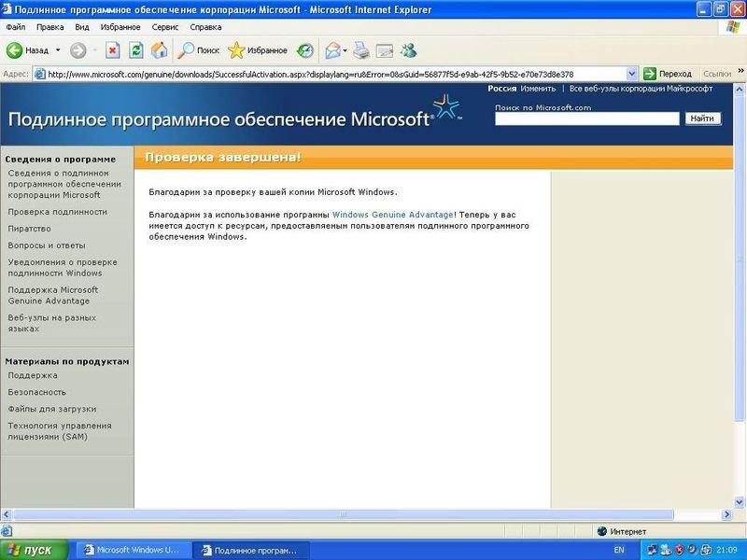Image resolution: width=747 pixels, height=560 pixels.
Task: Open the Back button dropdown arrow
Action: 56,49
